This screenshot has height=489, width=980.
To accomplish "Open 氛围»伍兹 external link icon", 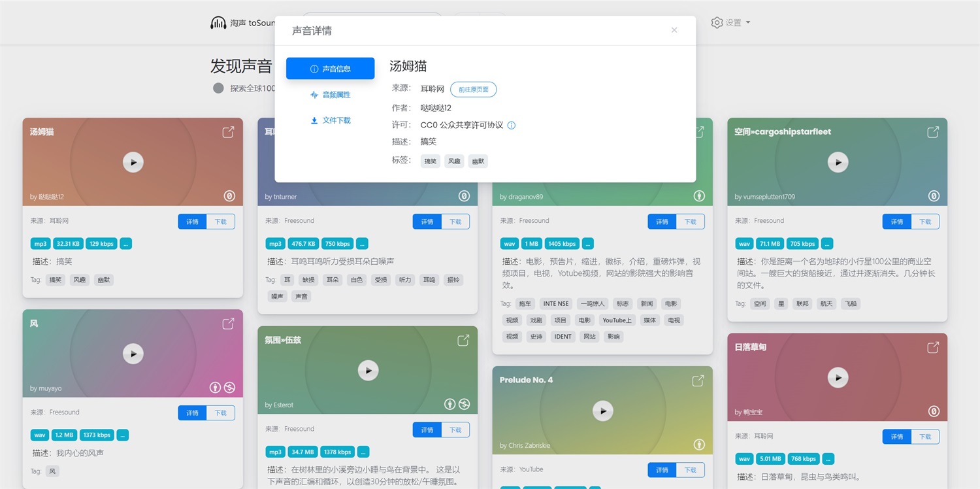I will click(463, 341).
